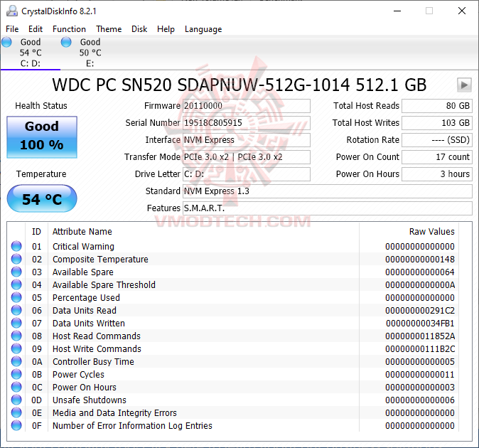Viewport: 479px width, 448px height.
Task: Click the Features field S.M.A.R.T.
Action: coord(328,208)
